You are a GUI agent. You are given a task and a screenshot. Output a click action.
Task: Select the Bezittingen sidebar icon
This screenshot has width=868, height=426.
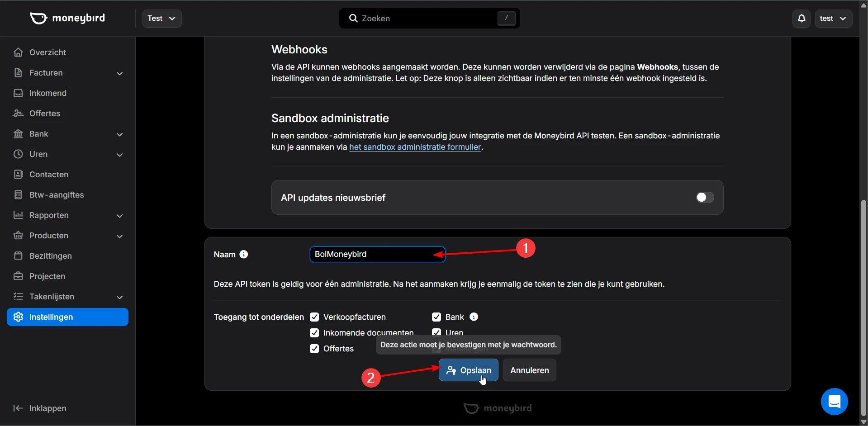(x=18, y=256)
